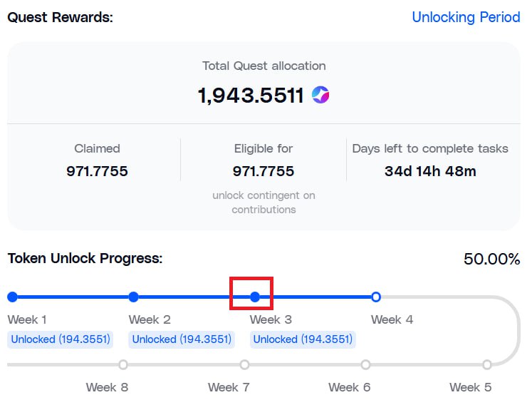Click the Week 4 label

[x=392, y=319]
